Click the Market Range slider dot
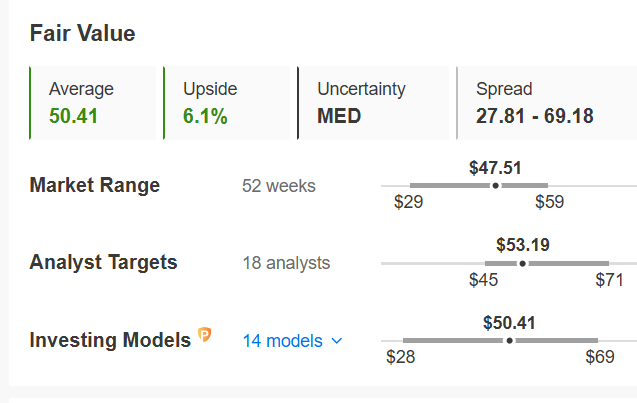 point(495,186)
